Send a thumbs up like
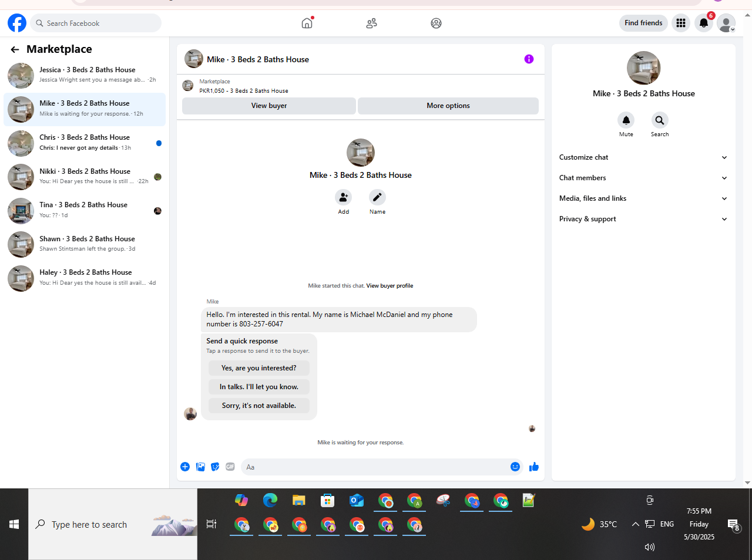Image resolution: width=752 pixels, height=560 pixels. pyautogui.click(x=534, y=467)
